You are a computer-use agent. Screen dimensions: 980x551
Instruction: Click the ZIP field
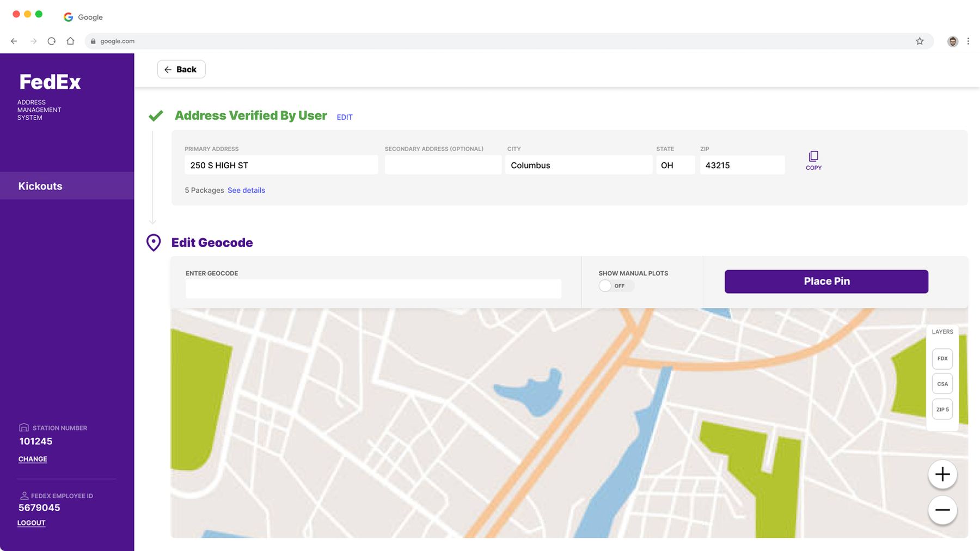pos(743,165)
